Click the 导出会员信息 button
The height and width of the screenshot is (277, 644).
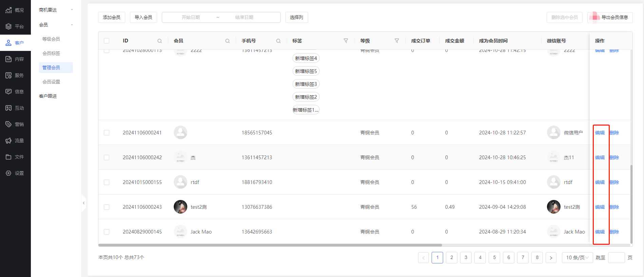click(610, 17)
